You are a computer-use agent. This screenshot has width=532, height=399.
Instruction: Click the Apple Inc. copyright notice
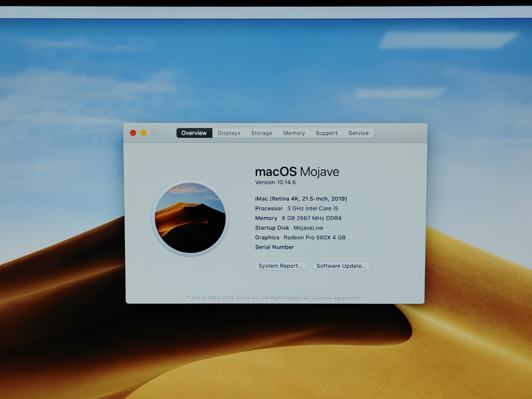pos(248,298)
